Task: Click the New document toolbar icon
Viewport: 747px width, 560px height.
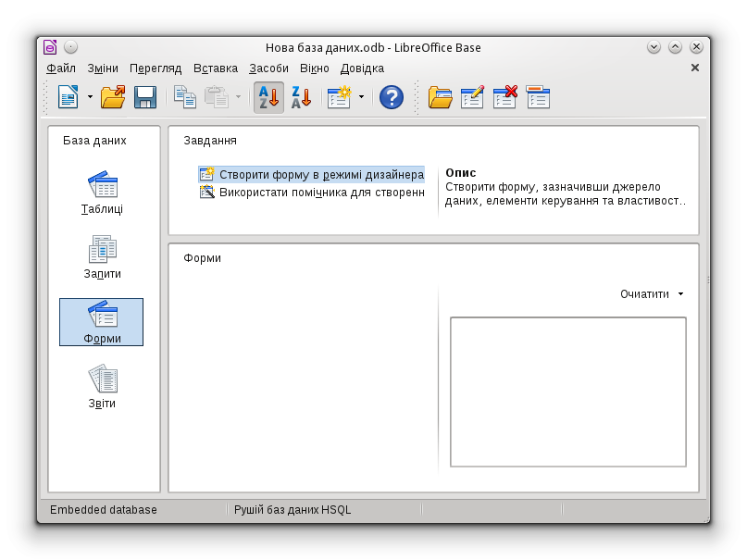Action: coord(68,97)
